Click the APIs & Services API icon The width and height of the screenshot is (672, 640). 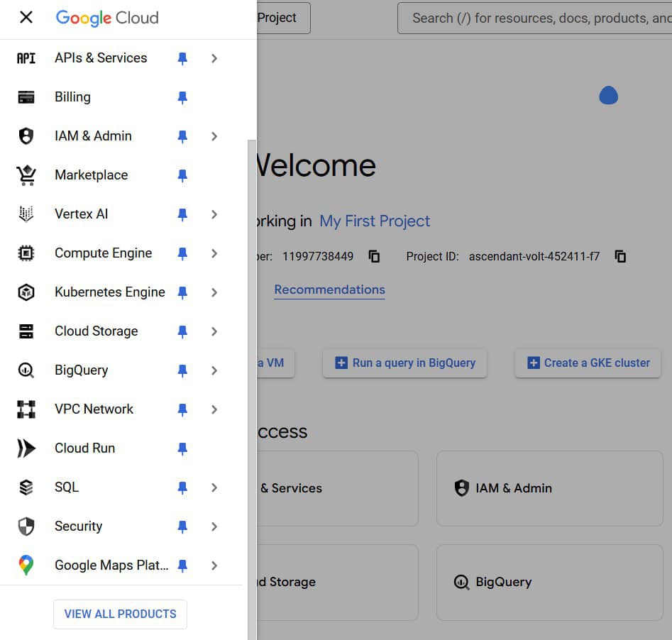pos(26,58)
